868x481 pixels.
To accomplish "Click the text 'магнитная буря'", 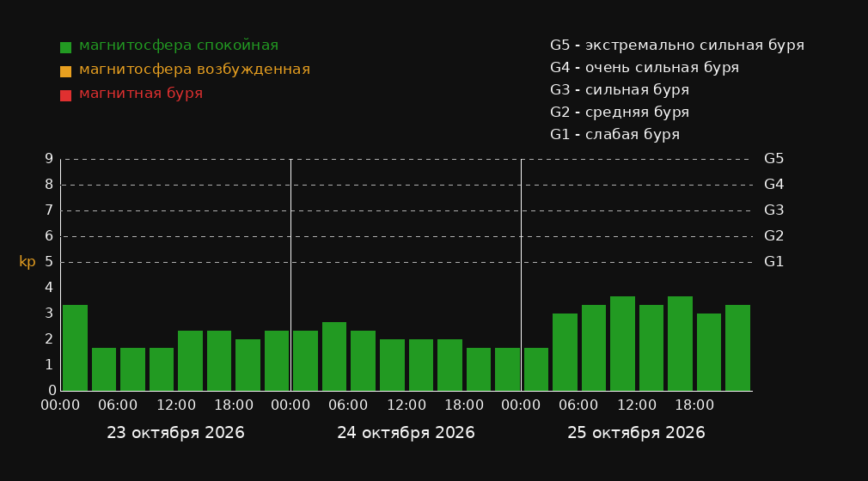I will pyautogui.click(x=141, y=94).
